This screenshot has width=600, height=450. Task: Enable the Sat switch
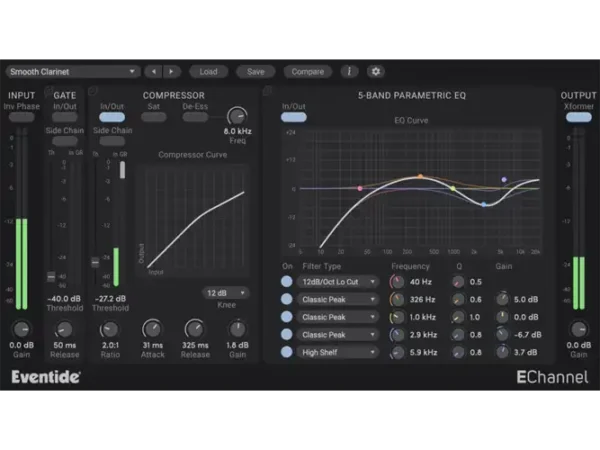(153, 117)
